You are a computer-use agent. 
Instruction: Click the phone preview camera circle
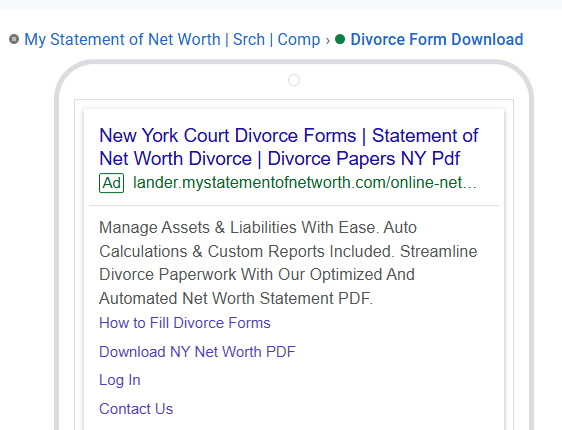(294, 80)
